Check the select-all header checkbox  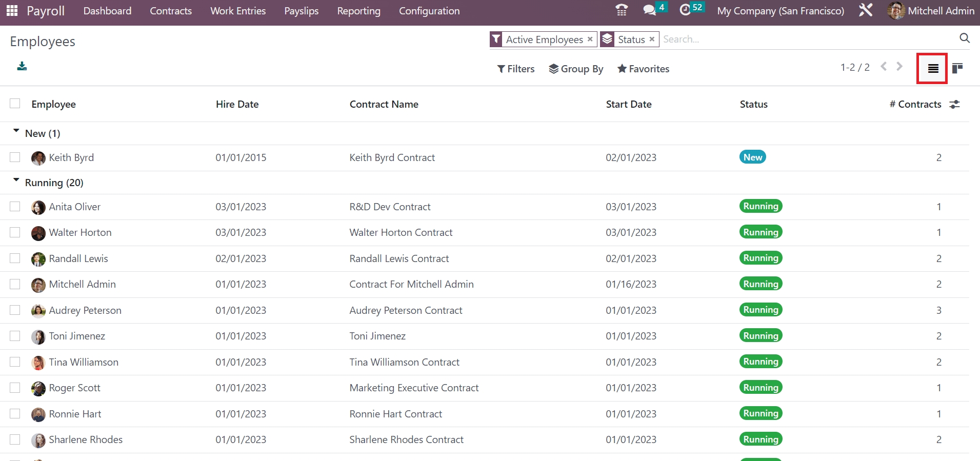click(x=15, y=104)
